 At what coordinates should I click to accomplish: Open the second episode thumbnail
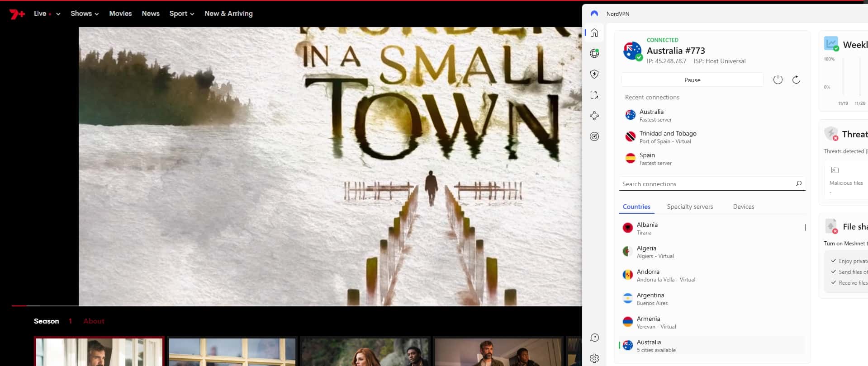[x=232, y=351]
